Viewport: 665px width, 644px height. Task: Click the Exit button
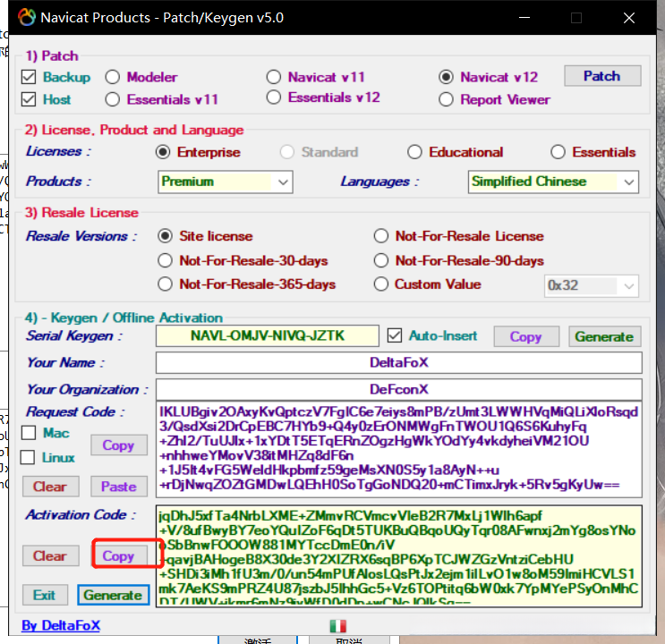45,595
